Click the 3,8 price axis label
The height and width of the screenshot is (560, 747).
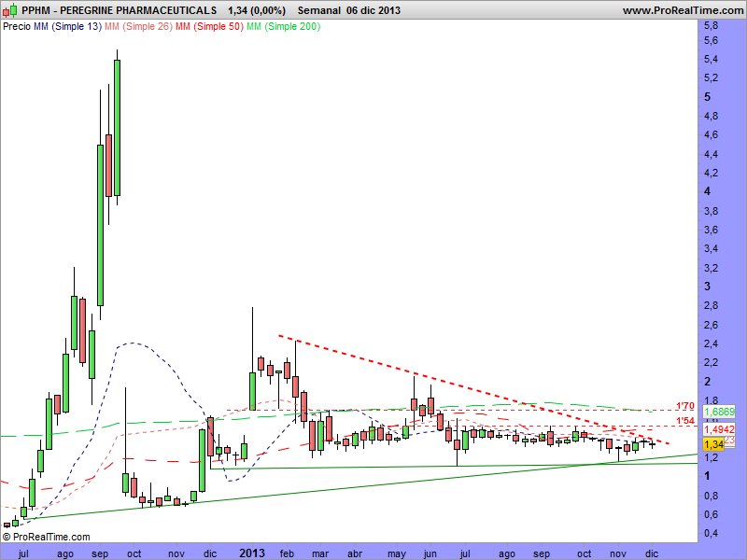712,211
